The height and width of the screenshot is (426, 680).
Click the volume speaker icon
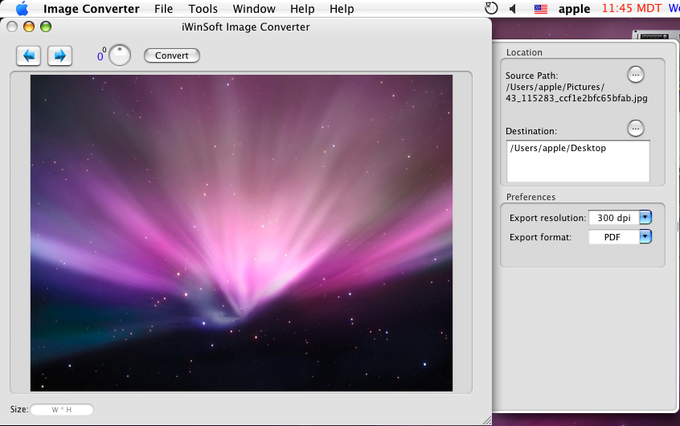[513, 9]
